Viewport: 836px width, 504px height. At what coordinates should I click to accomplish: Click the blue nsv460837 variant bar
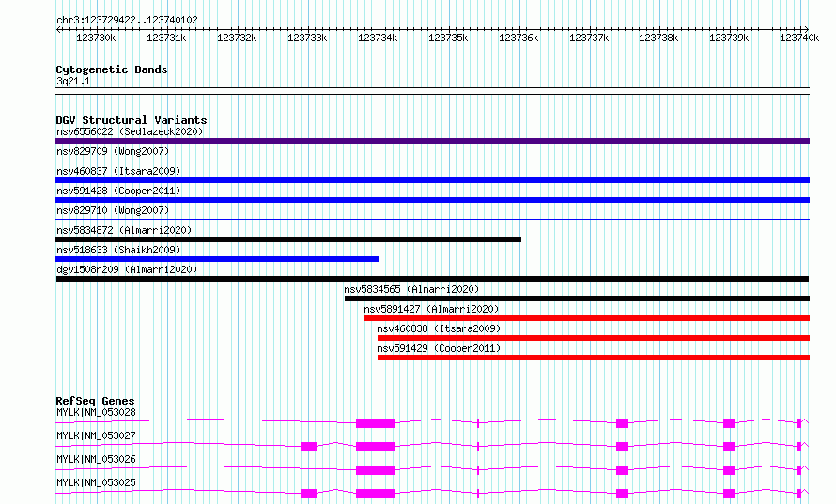coord(432,180)
